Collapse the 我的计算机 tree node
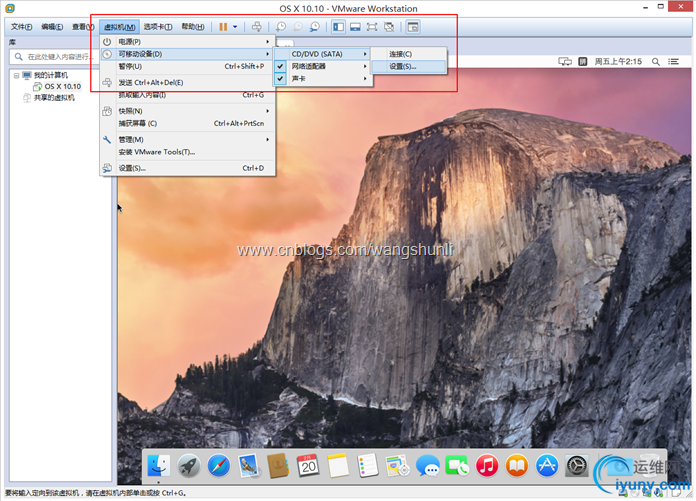696x501 pixels. point(16,75)
